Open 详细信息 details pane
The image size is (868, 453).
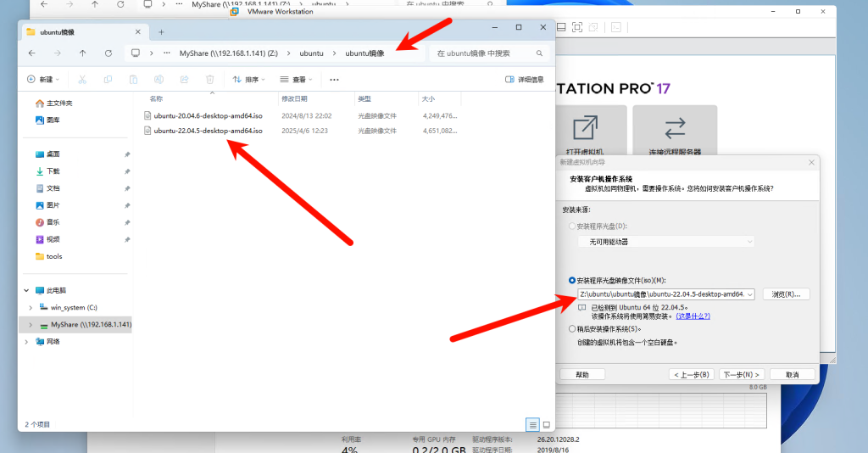[x=524, y=80]
